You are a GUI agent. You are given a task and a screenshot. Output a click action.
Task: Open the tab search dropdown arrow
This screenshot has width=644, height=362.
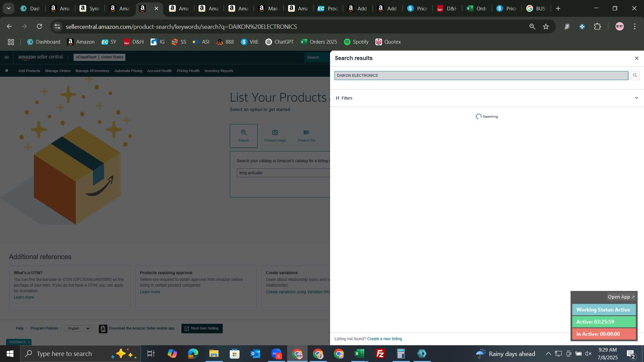pos(8,8)
